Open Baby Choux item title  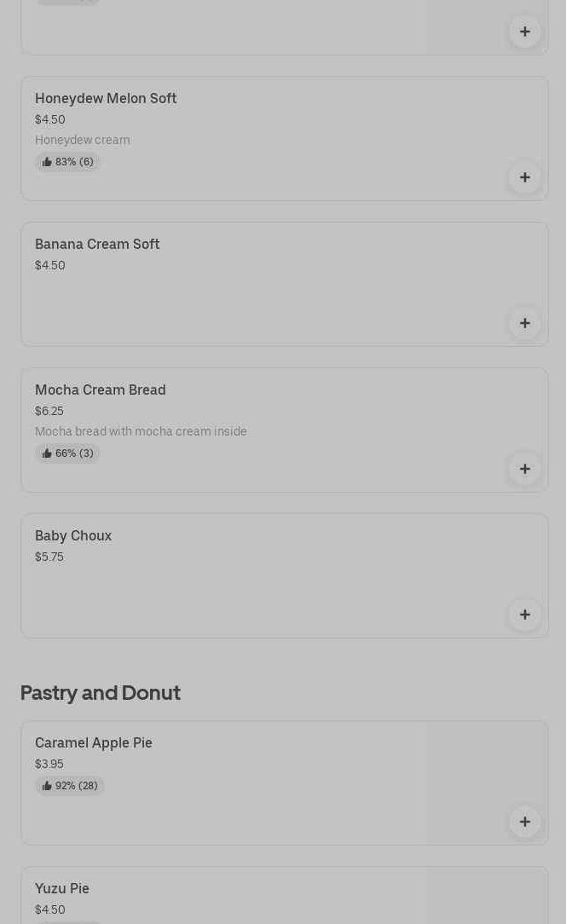73,535
